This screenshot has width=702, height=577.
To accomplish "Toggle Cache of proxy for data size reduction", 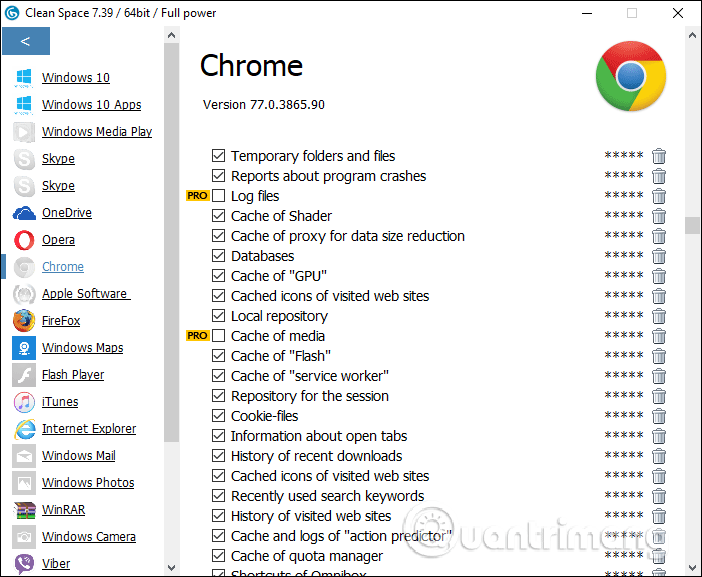I will click(x=218, y=235).
